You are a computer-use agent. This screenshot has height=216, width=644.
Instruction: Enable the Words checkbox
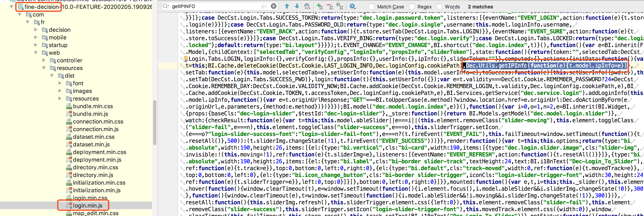click(439, 6)
